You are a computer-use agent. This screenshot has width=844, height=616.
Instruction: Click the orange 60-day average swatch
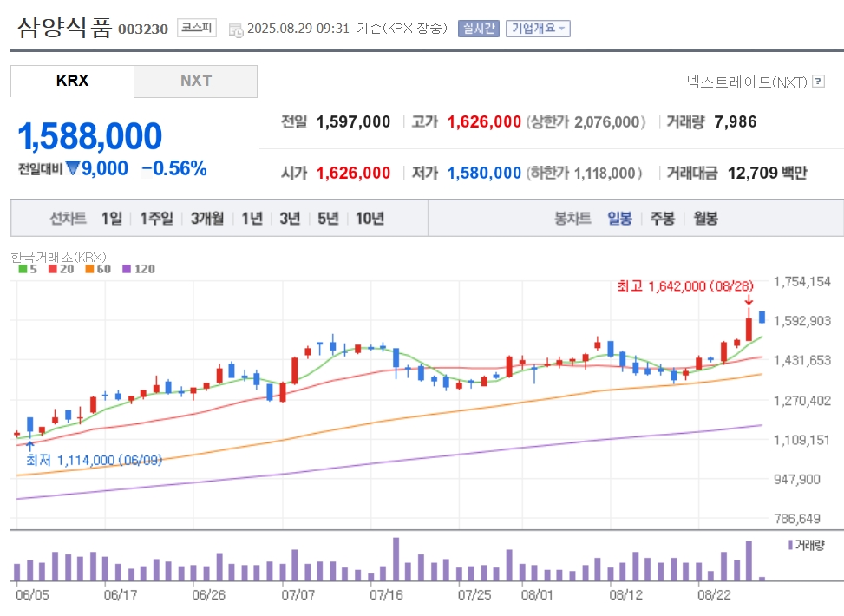pos(89,269)
